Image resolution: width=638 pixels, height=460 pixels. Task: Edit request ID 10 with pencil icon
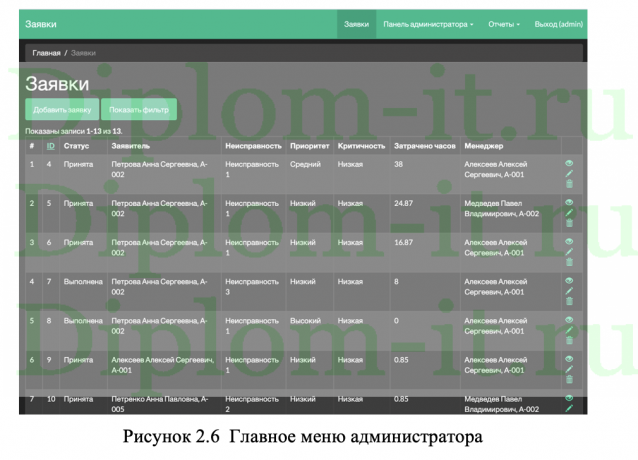point(569,408)
